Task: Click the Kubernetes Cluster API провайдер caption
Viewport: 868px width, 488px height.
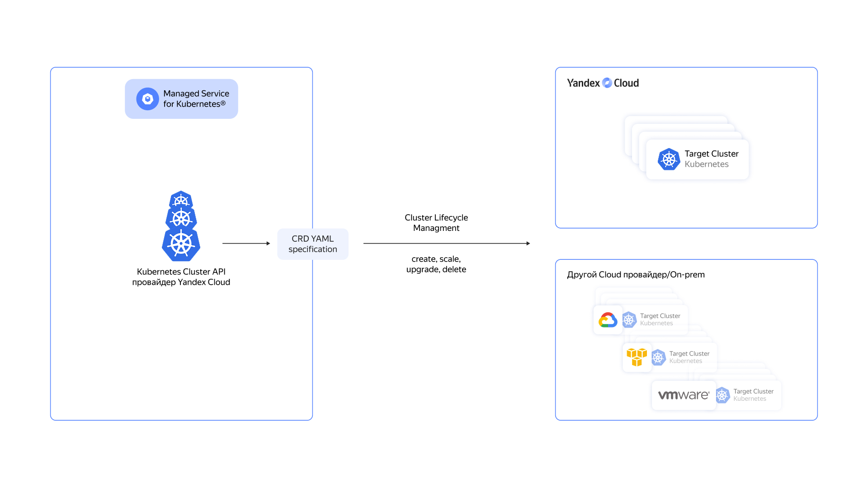Action: click(x=181, y=277)
